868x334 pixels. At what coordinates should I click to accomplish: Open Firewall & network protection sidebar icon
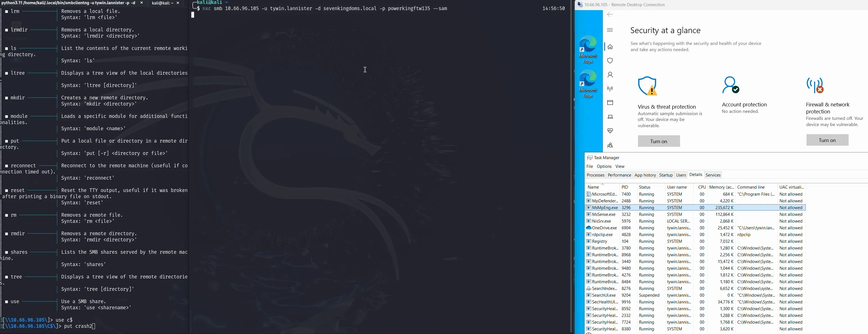point(610,89)
